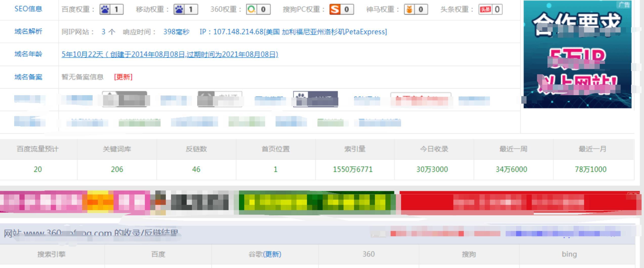Click the response time 398毫秒 value
644x268 pixels.
[x=176, y=32]
